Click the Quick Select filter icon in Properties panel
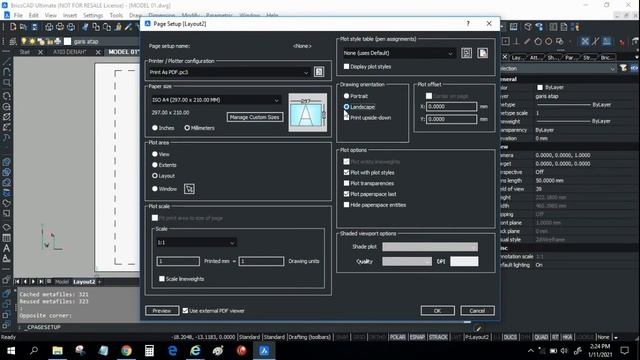 [x=623, y=68]
